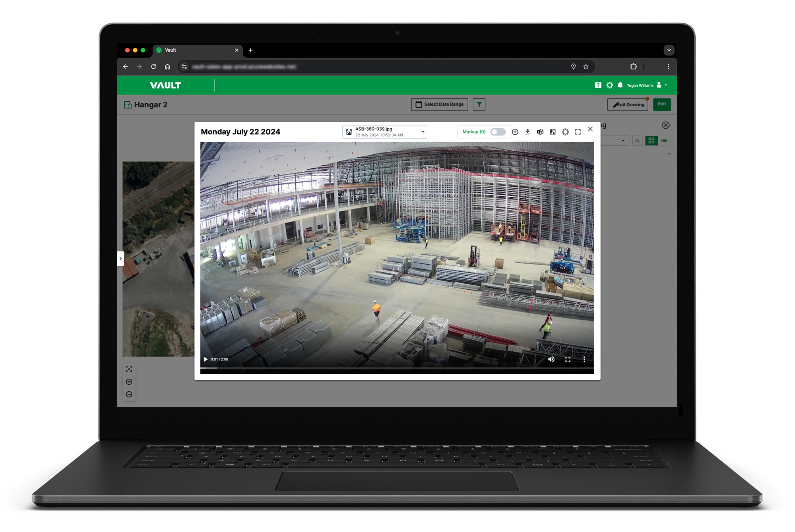Open a new browser tab

click(250, 50)
